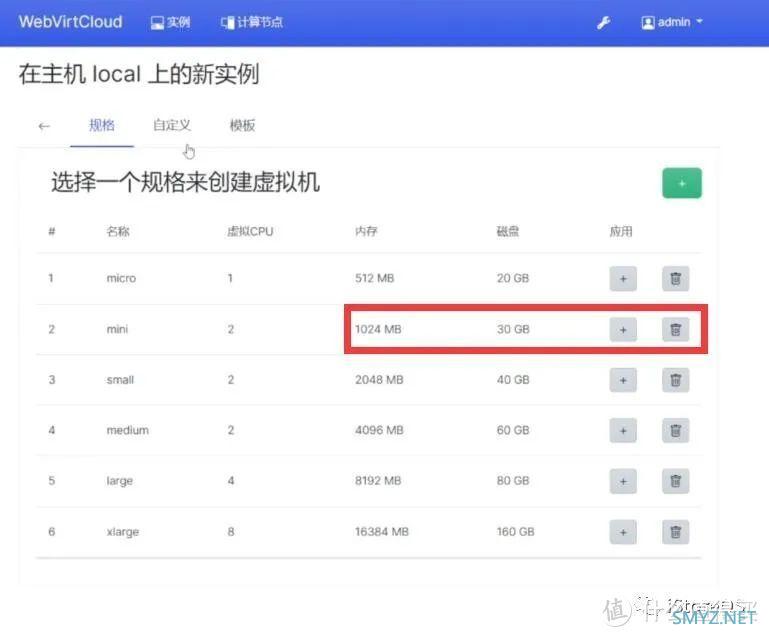Click the 2048 MB memory value
Image resolution: width=769 pixels, height=637 pixels.
click(x=379, y=380)
